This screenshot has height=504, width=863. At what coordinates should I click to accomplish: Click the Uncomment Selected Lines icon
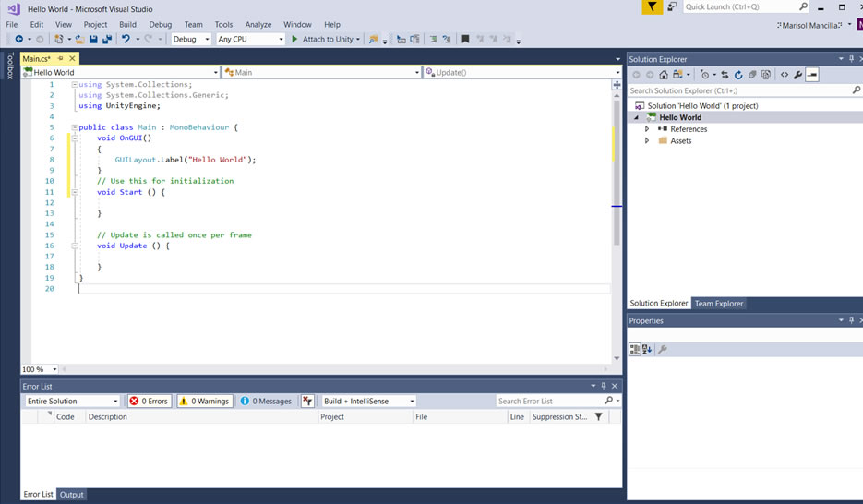tap(447, 39)
